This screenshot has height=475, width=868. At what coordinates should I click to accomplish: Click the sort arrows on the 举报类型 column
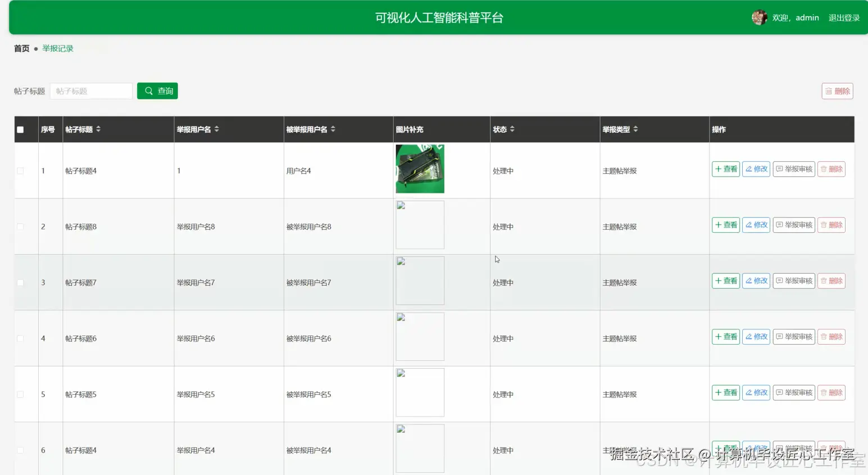[x=635, y=129]
